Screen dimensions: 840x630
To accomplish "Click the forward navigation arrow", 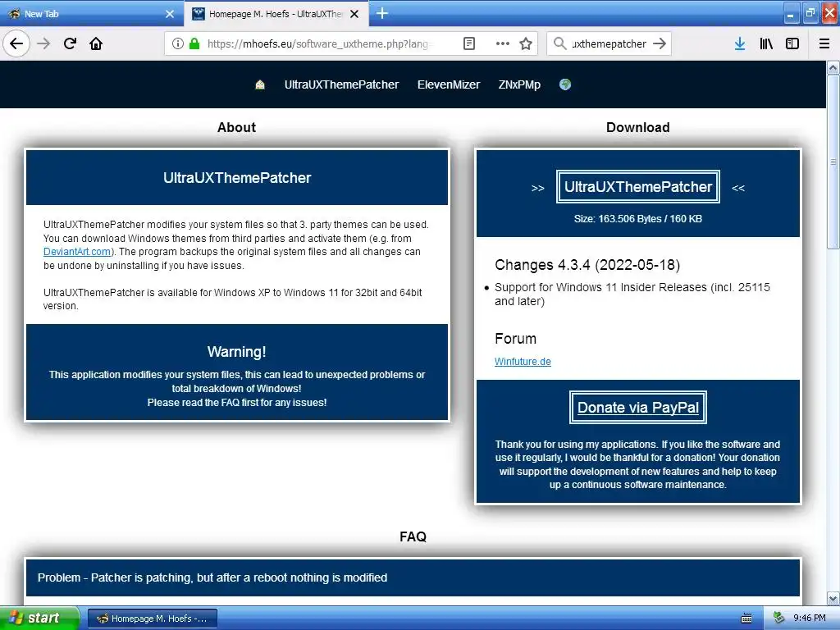I will point(43,43).
